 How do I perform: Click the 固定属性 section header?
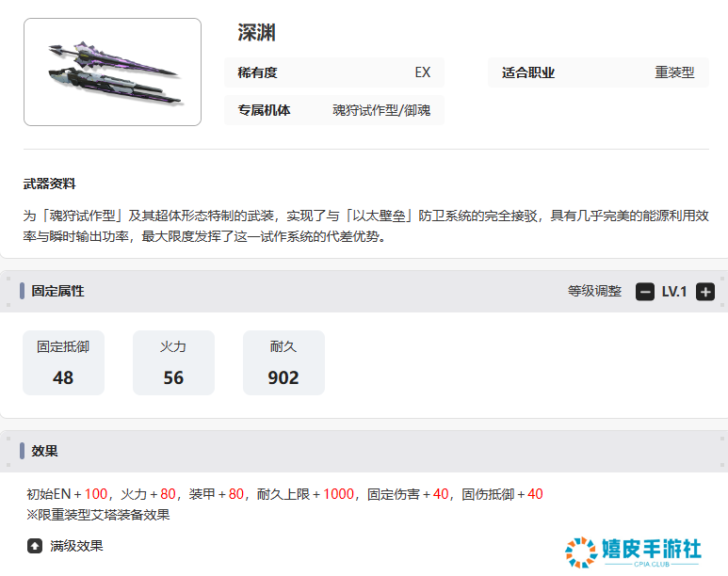[x=58, y=292]
